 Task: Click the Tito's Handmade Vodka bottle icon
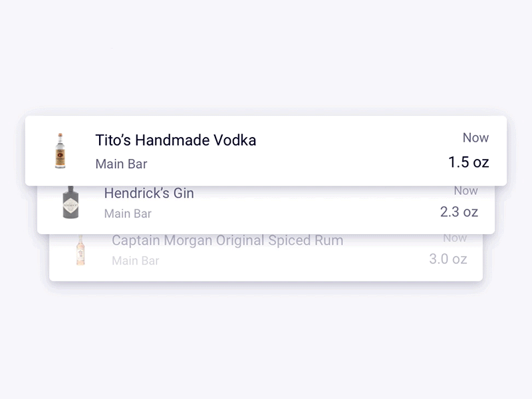pos(61,150)
